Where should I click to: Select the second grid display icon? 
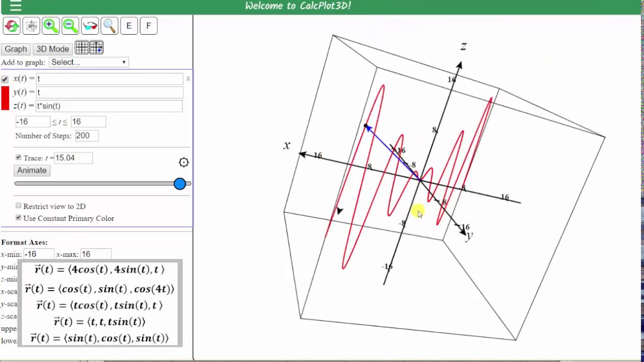pyautogui.click(x=96, y=48)
